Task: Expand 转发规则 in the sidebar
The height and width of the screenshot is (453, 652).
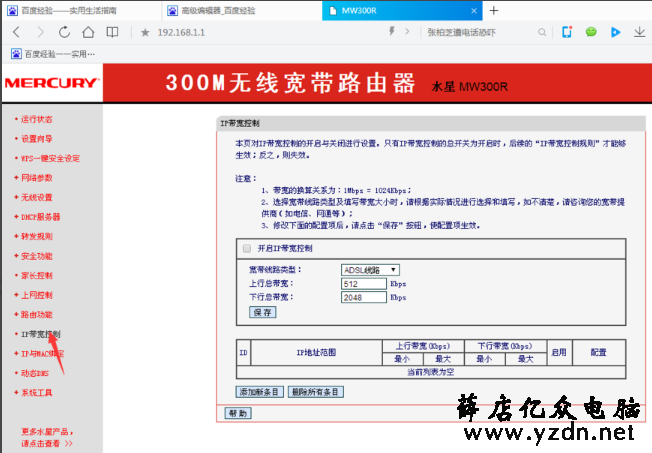Action: pos(37,237)
